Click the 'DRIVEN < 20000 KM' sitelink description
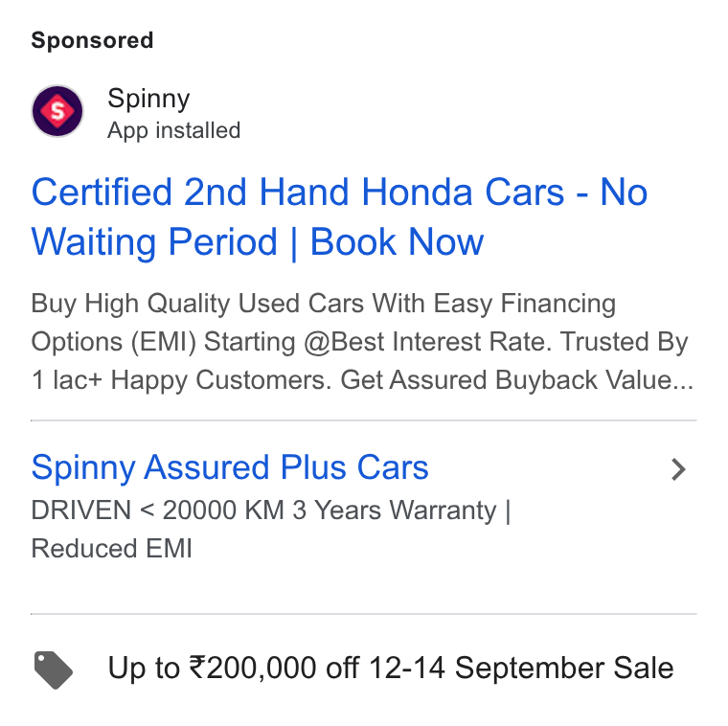 [157, 510]
